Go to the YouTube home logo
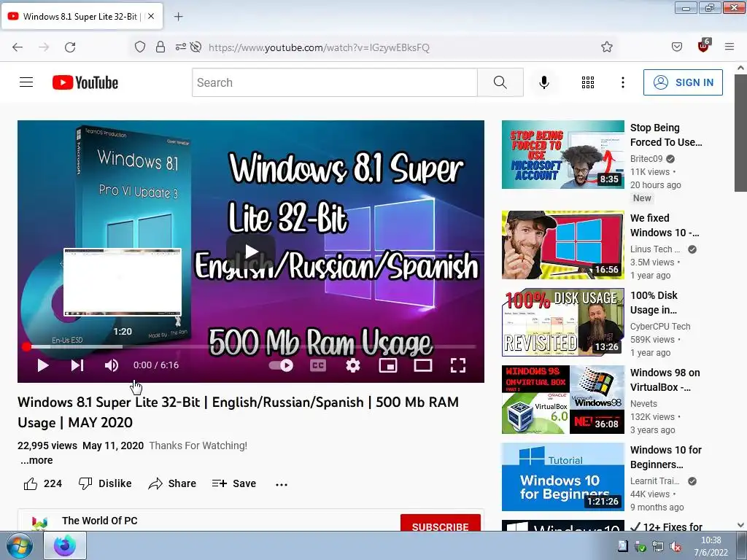 (x=85, y=82)
